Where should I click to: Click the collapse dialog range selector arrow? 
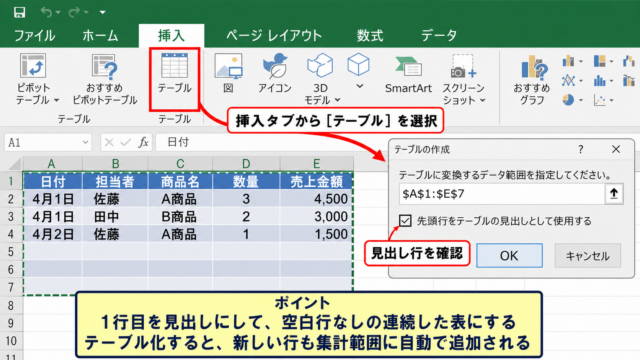[x=614, y=194]
